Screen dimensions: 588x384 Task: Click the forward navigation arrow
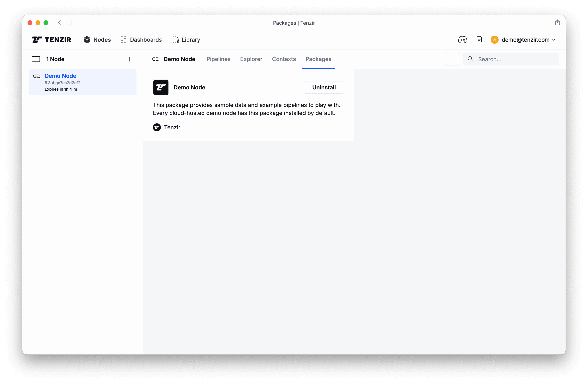pos(71,23)
